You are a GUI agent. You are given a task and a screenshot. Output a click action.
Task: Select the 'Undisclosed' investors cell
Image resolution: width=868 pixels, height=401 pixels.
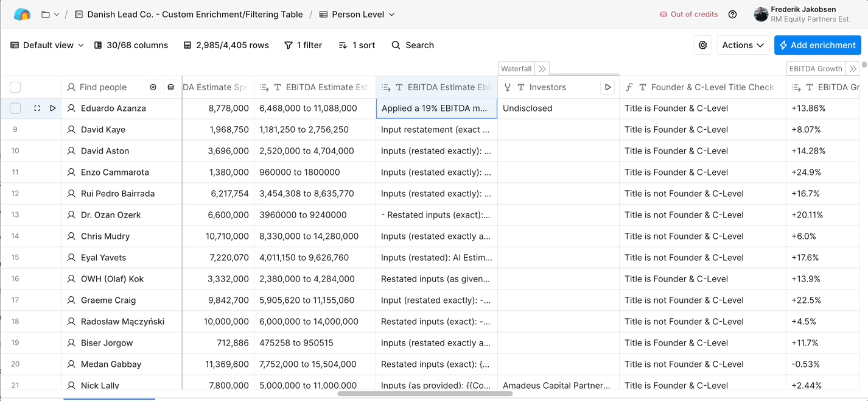(558, 108)
